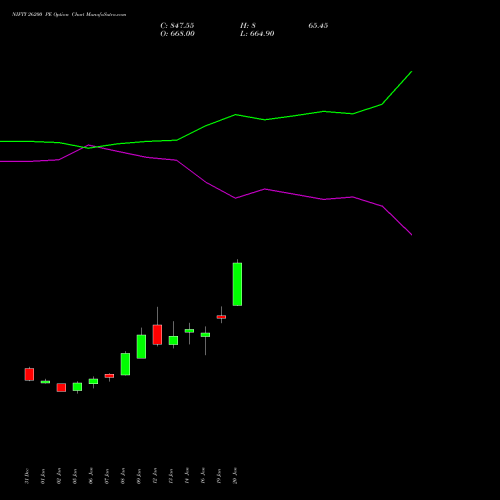
Task: Select the red candle for 12 Jan
Action: click(157, 335)
